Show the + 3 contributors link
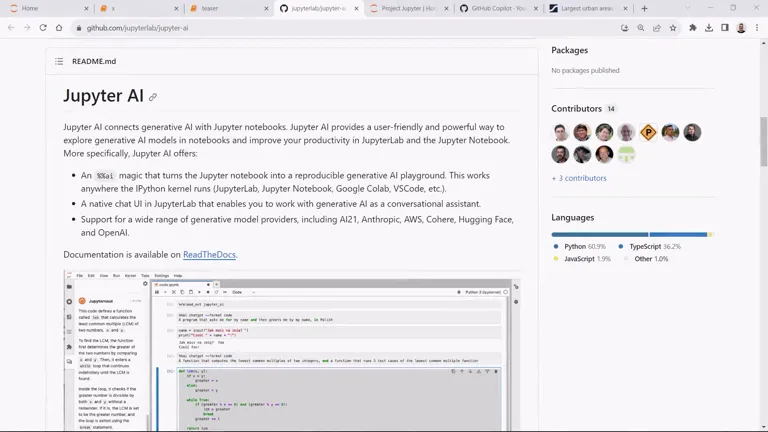This screenshot has height=432, width=768. [x=579, y=178]
